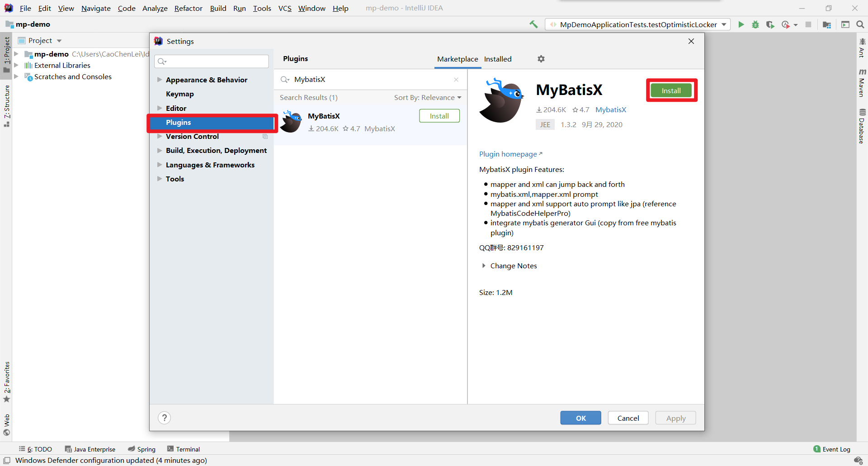Expand Version Control settings

(159, 136)
